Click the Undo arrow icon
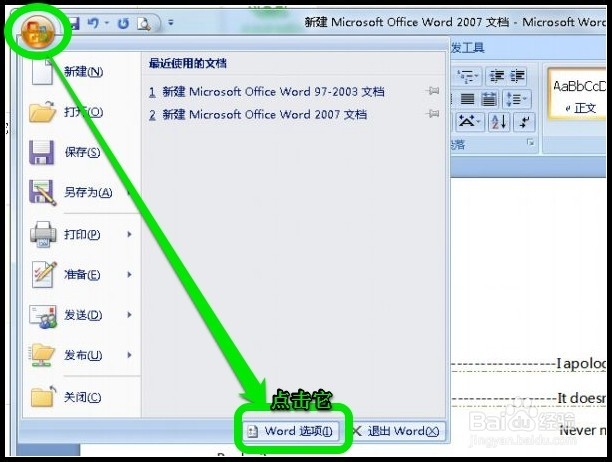 [93, 23]
